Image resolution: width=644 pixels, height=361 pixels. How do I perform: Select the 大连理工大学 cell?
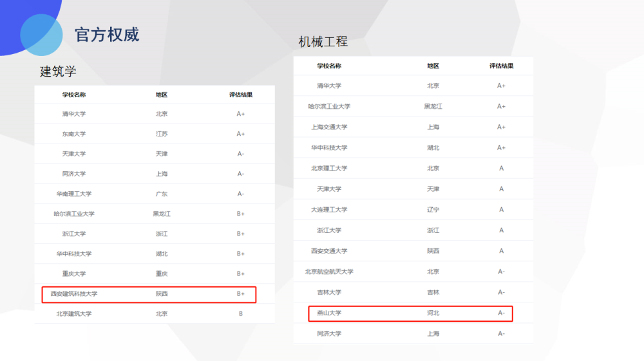(329, 210)
